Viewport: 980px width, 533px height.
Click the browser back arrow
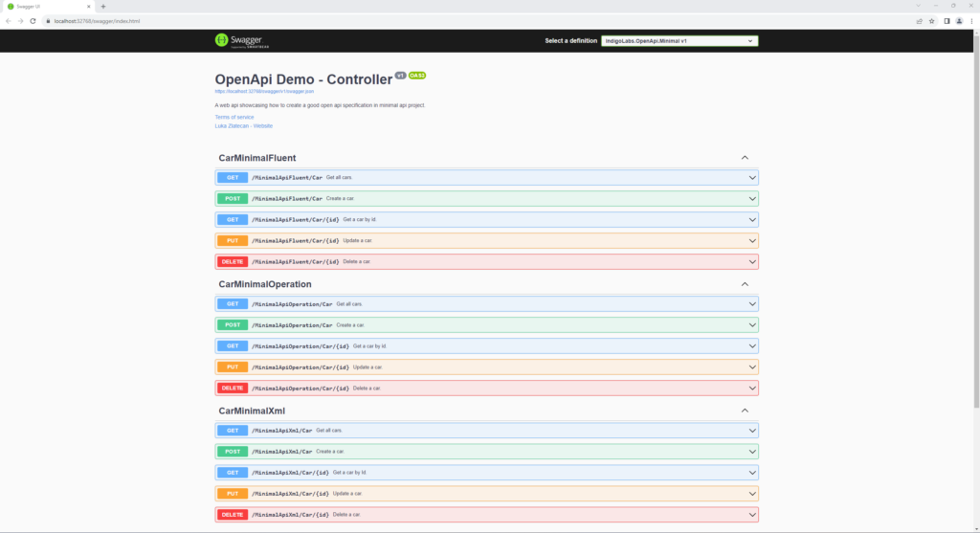9,20
